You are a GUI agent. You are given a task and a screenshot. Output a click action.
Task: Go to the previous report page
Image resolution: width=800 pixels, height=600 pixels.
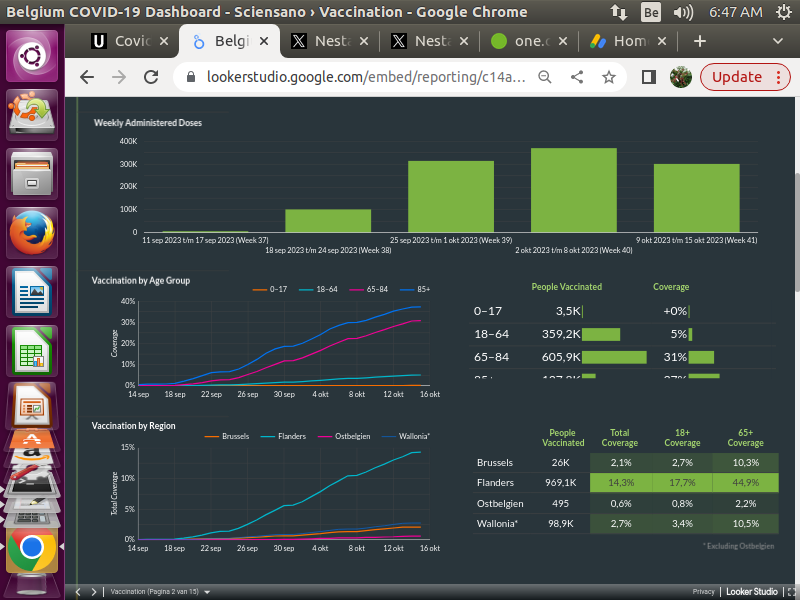pyautogui.click(x=79, y=591)
